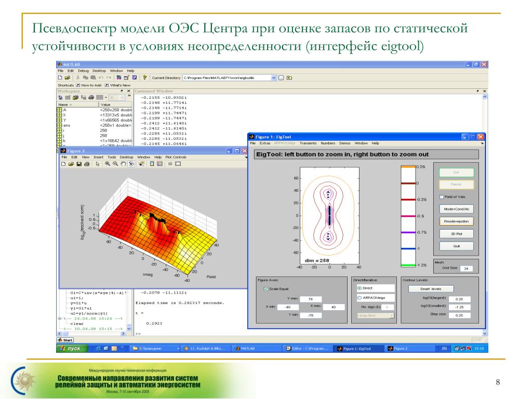Select the Pan hand tool in Figure 2
Image resolution: width=532 pixels, height=399 pixels.
[123, 164]
